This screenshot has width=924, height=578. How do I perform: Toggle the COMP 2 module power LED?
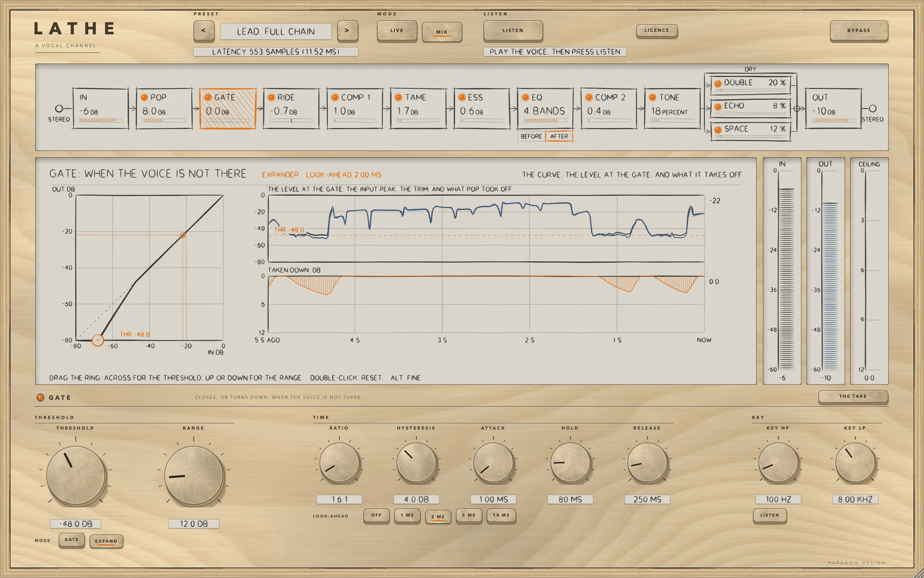click(x=589, y=98)
